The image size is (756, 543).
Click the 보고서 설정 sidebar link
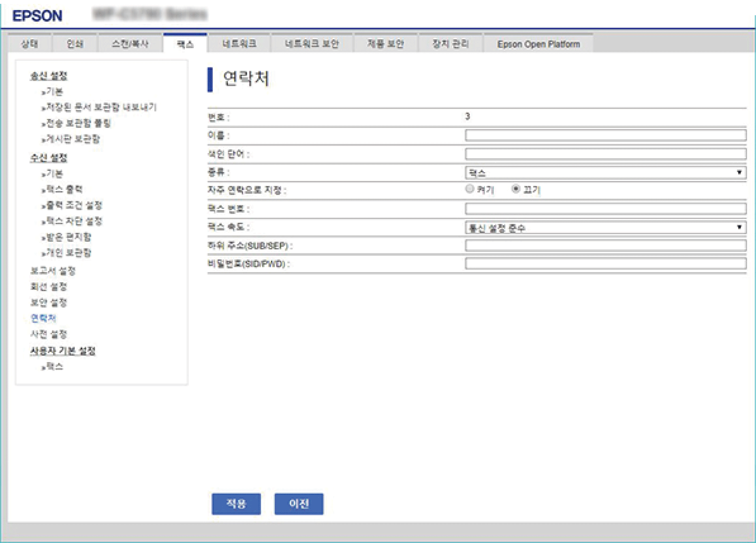(53, 270)
